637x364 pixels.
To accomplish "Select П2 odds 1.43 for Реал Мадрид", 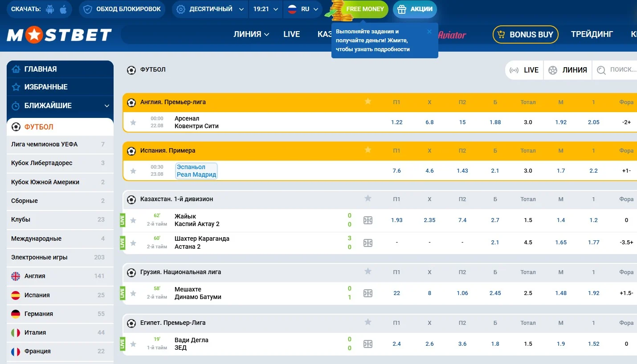I will pos(462,171).
